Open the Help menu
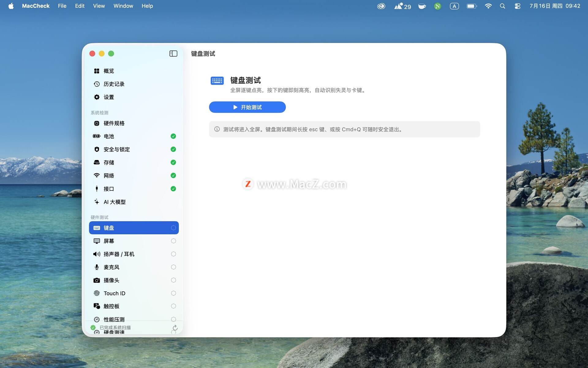 pos(147,6)
